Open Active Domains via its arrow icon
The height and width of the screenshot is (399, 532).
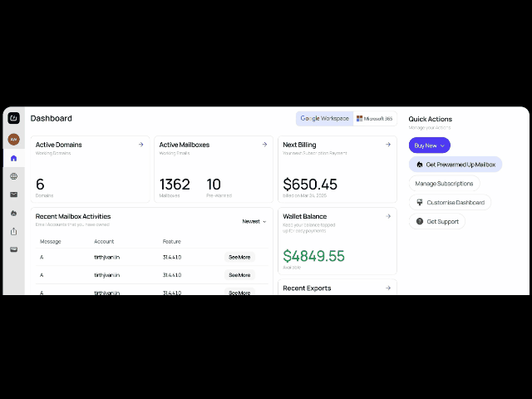coord(141,145)
